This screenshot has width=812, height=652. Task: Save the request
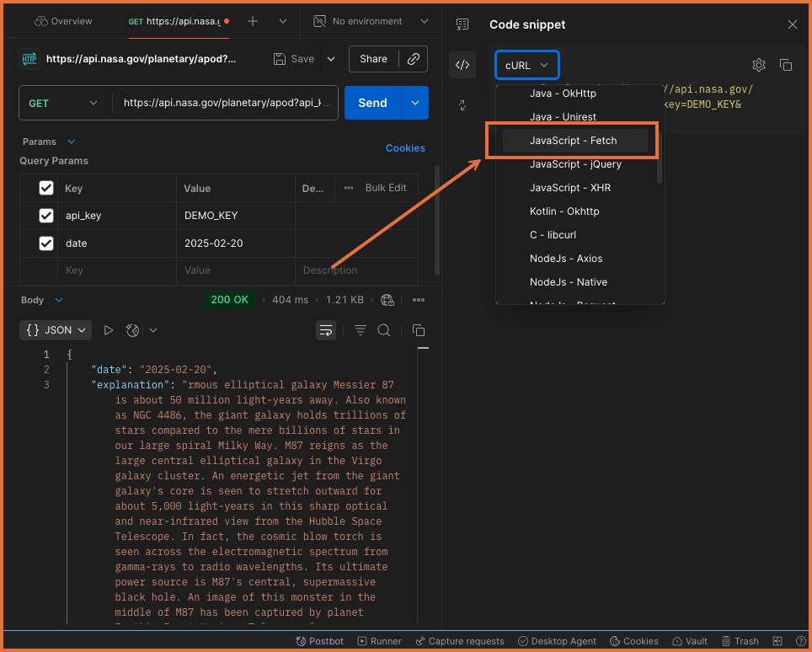tap(294, 59)
